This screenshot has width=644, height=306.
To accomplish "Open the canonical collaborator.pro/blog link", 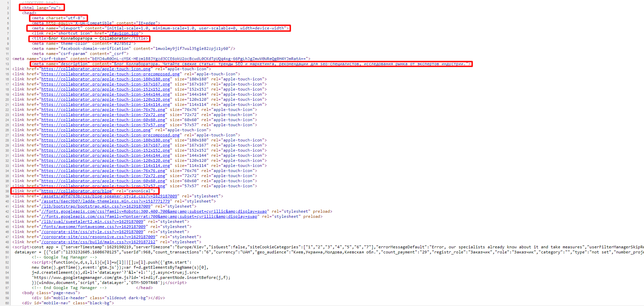I will [76, 191].
